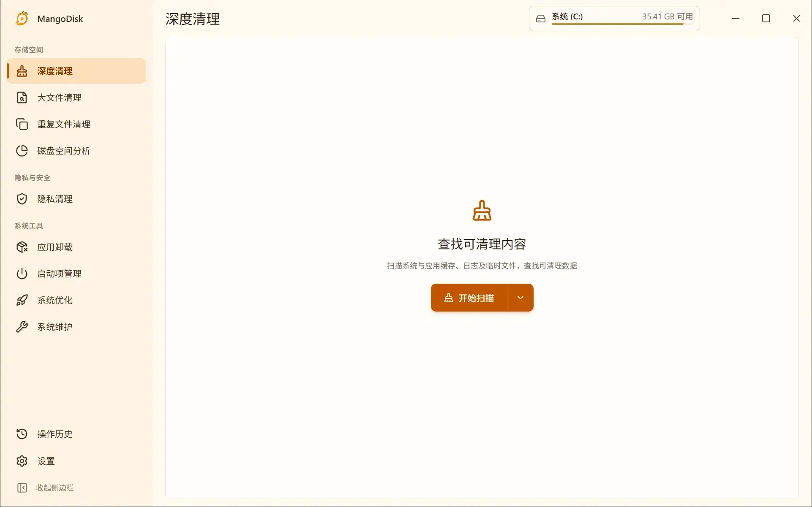This screenshot has width=812, height=507.
Task: Click the 存储空间 section label
Action: tap(29, 50)
